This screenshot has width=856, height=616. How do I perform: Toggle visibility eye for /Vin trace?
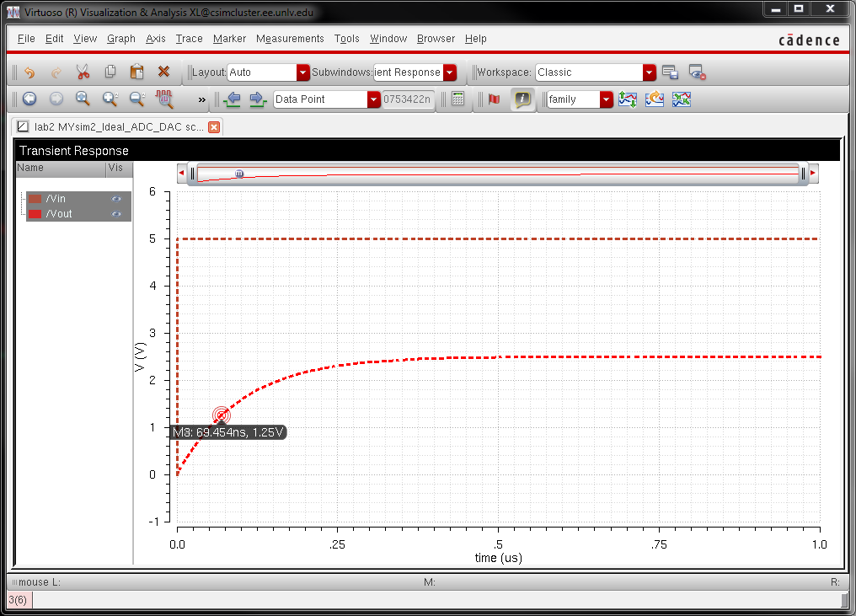coord(116,199)
